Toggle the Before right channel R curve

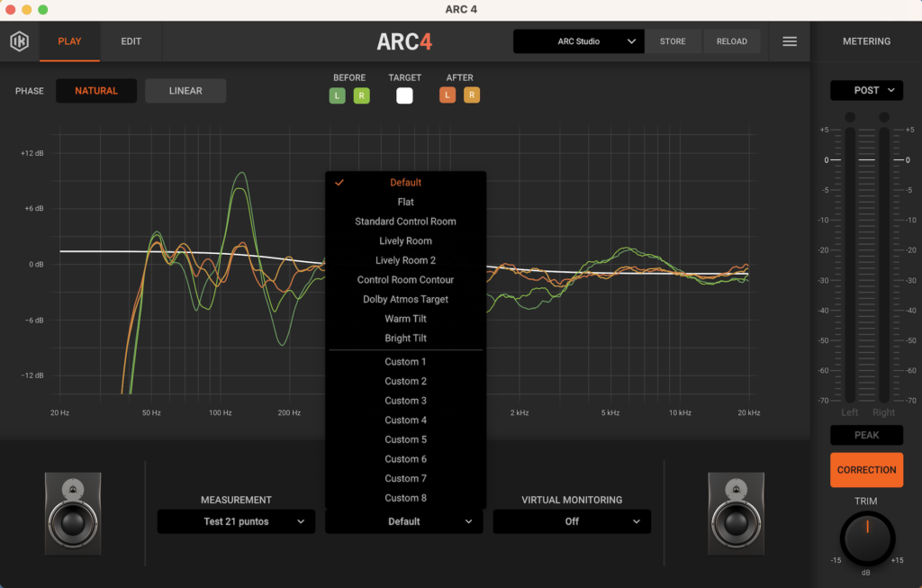(361, 95)
